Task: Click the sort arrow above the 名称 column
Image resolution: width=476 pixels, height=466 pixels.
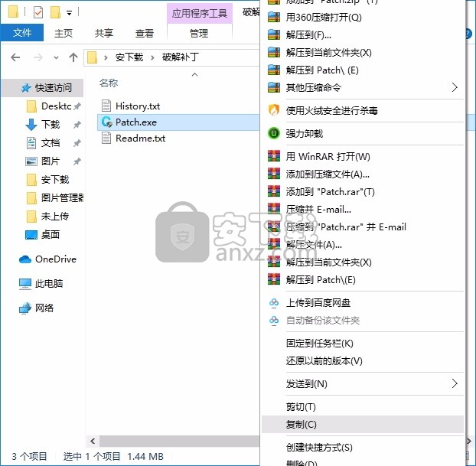Action: point(195,75)
